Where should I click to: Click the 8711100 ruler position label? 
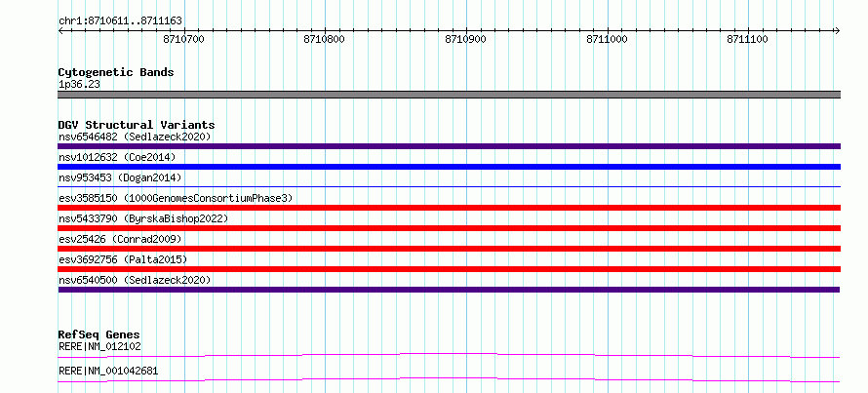pyautogui.click(x=748, y=40)
